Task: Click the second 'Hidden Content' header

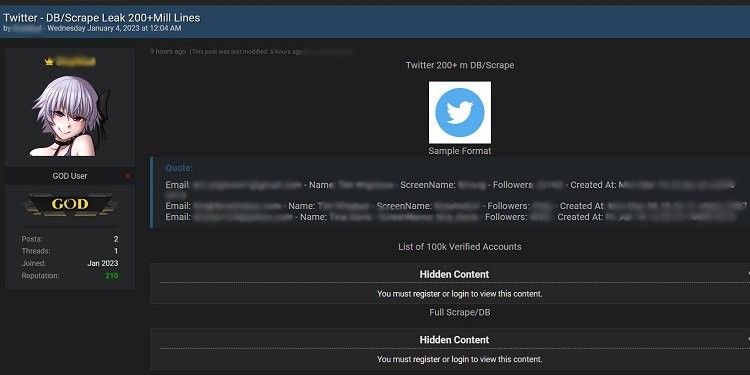Action: pyautogui.click(x=454, y=340)
